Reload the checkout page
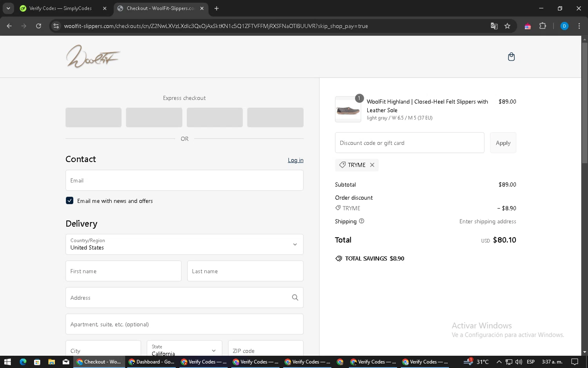The height and width of the screenshot is (368, 588). [x=38, y=26]
